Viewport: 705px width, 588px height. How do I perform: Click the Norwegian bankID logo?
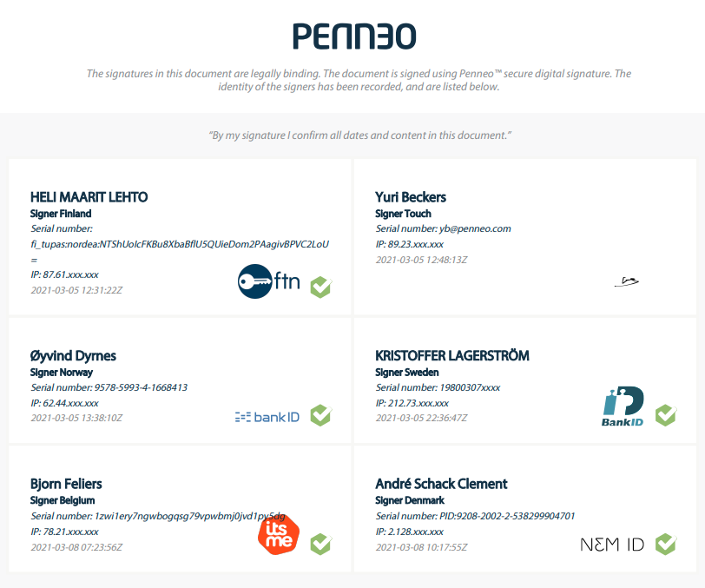(267, 417)
